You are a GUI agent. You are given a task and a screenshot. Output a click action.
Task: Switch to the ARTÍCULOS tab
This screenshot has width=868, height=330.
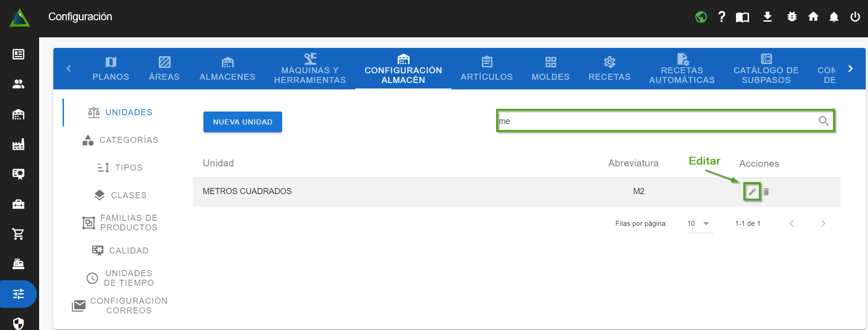click(486, 69)
